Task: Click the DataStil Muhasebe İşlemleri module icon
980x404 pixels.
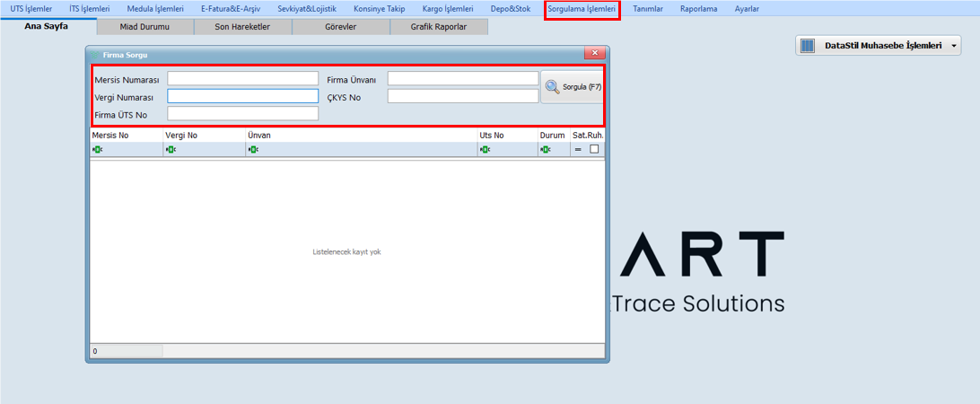Action: click(808, 45)
